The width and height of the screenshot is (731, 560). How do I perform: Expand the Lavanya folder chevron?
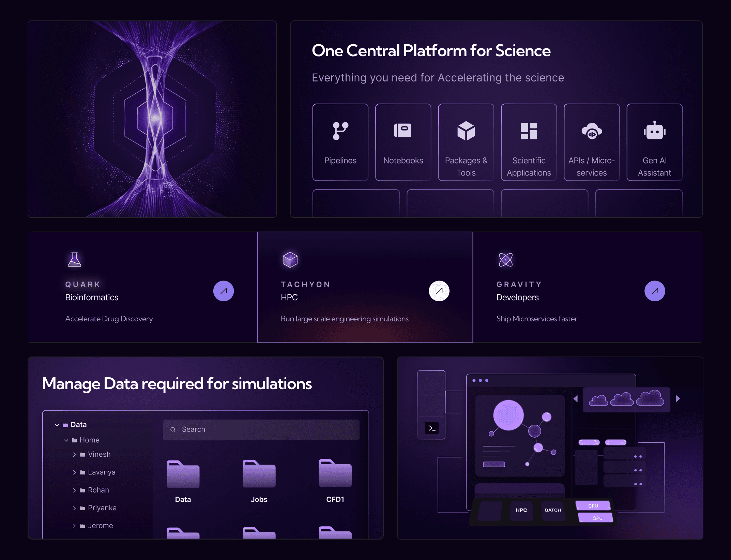pos(74,472)
